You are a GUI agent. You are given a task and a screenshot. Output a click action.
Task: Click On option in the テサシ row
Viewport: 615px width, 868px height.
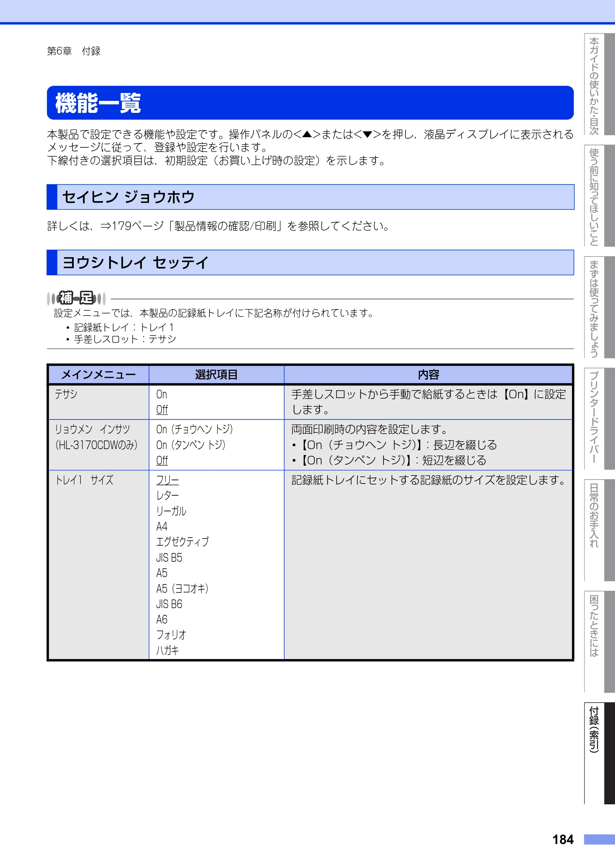tap(162, 394)
